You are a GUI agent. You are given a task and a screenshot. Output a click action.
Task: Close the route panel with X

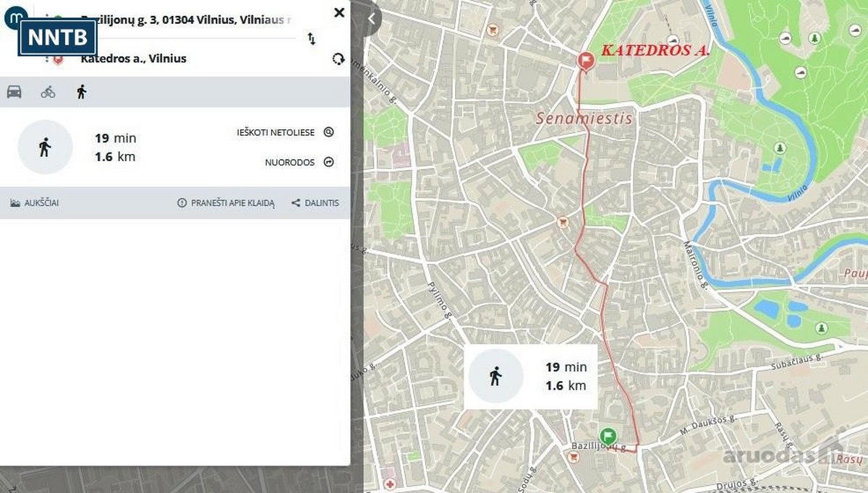click(339, 12)
